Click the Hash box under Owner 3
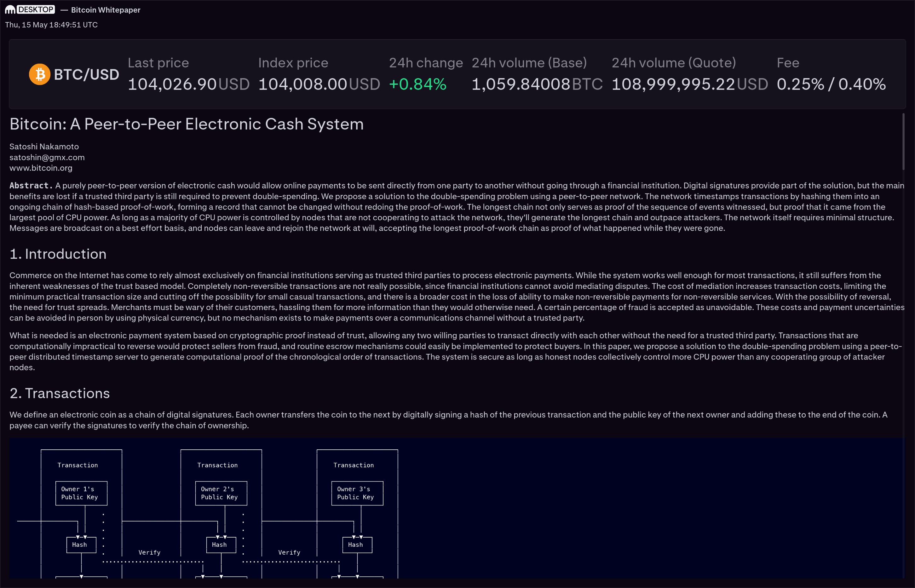This screenshot has height=588, width=915. (x=357, y=545)
